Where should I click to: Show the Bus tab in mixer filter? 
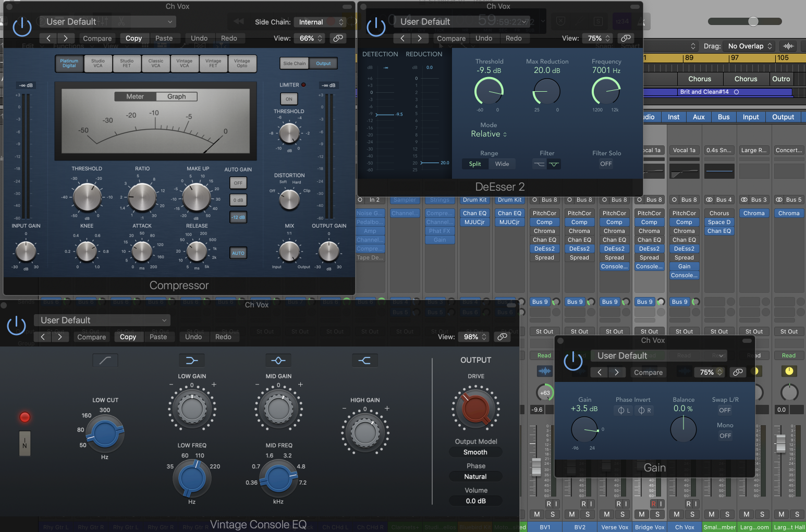(724, 117)
